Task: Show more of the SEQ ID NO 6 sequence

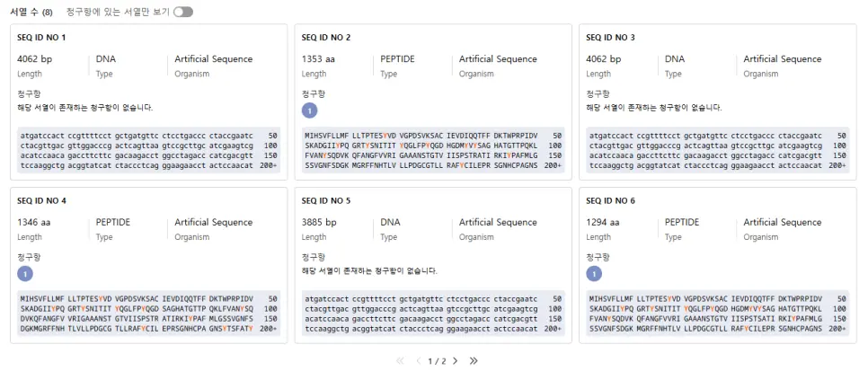Action: pos(837,329)
